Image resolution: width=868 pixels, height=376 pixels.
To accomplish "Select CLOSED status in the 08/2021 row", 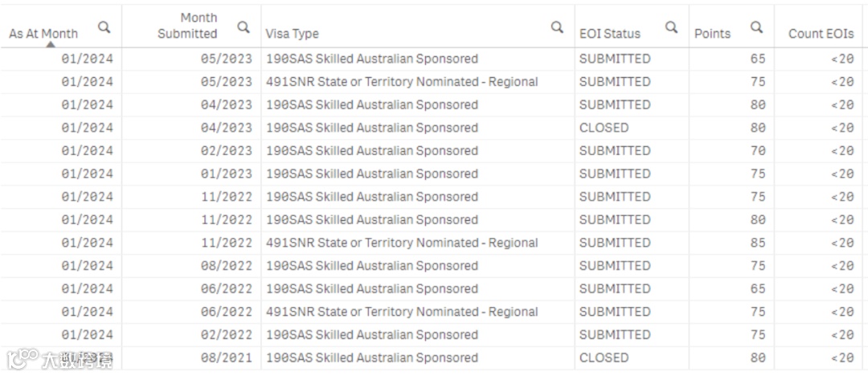I will [x=604, y=358].
